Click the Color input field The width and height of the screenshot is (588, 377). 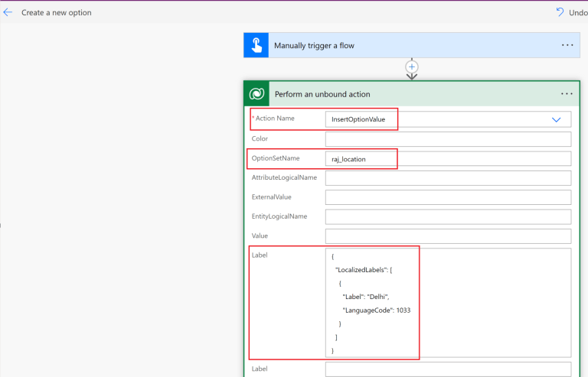point(448,139)
